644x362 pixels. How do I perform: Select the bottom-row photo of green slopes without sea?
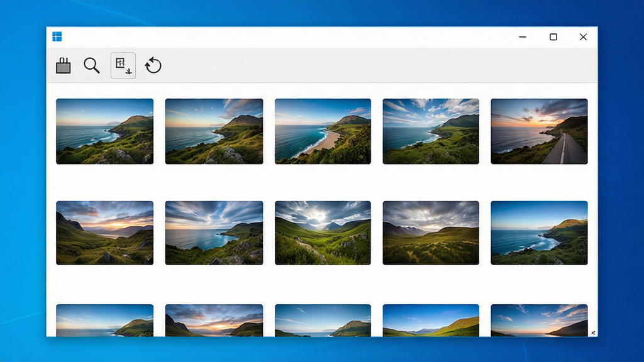tap(431, 321)
